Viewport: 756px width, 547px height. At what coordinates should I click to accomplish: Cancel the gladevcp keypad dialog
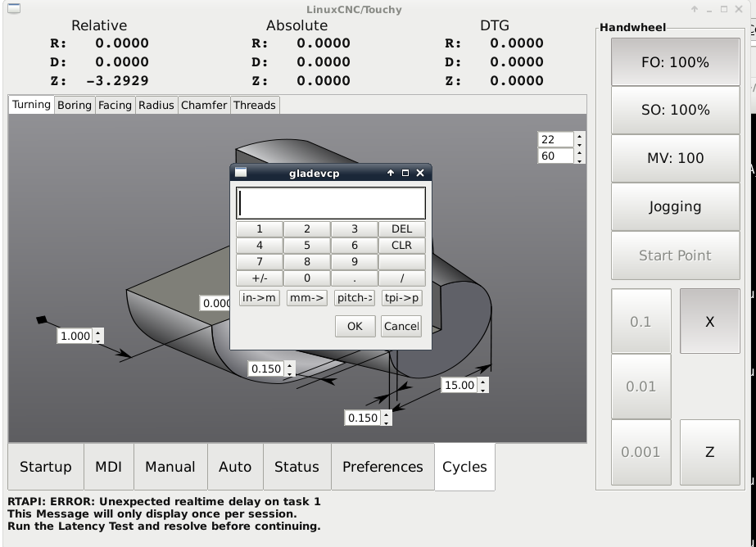point(401,326)
